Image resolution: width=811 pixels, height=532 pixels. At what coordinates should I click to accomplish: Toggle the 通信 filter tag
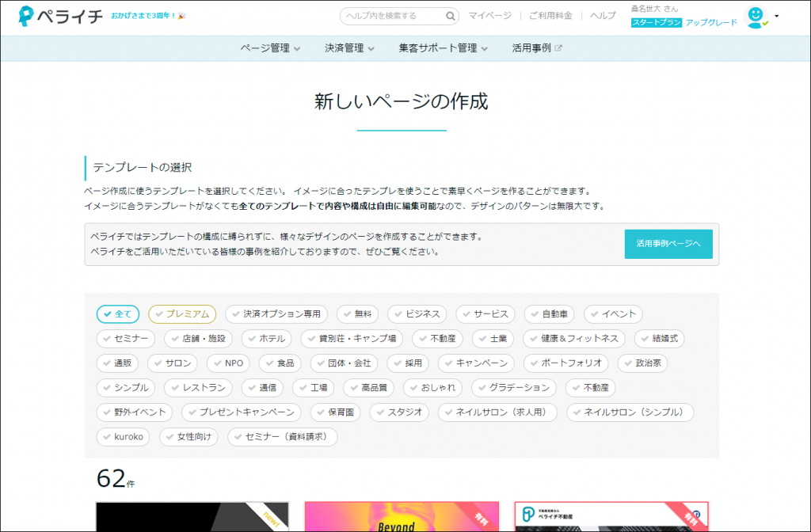pos(262,388)
